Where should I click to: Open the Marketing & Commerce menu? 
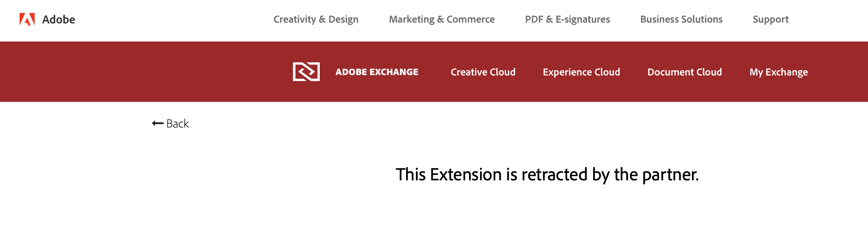click(442, 19)
